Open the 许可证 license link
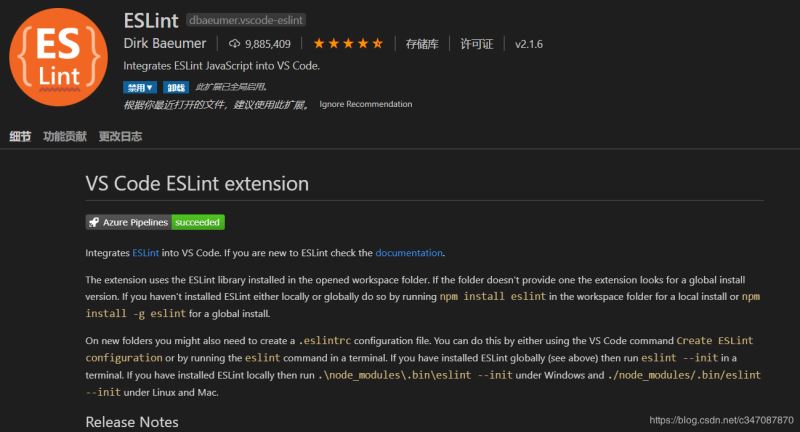Image resolution: width=800 pixels, height=432 pixels. click(x=477, y=44)
